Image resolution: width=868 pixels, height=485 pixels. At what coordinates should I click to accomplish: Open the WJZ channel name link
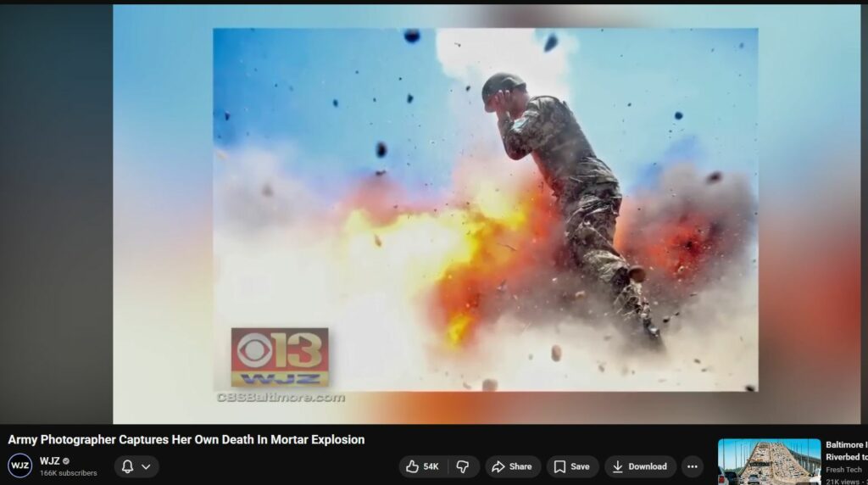(x=49, y=461)
